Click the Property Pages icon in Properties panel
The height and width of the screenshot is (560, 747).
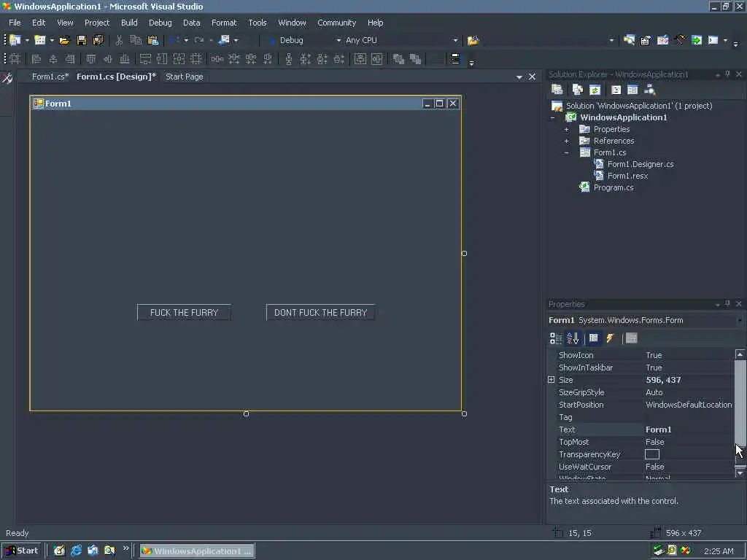tap(632, 338)
